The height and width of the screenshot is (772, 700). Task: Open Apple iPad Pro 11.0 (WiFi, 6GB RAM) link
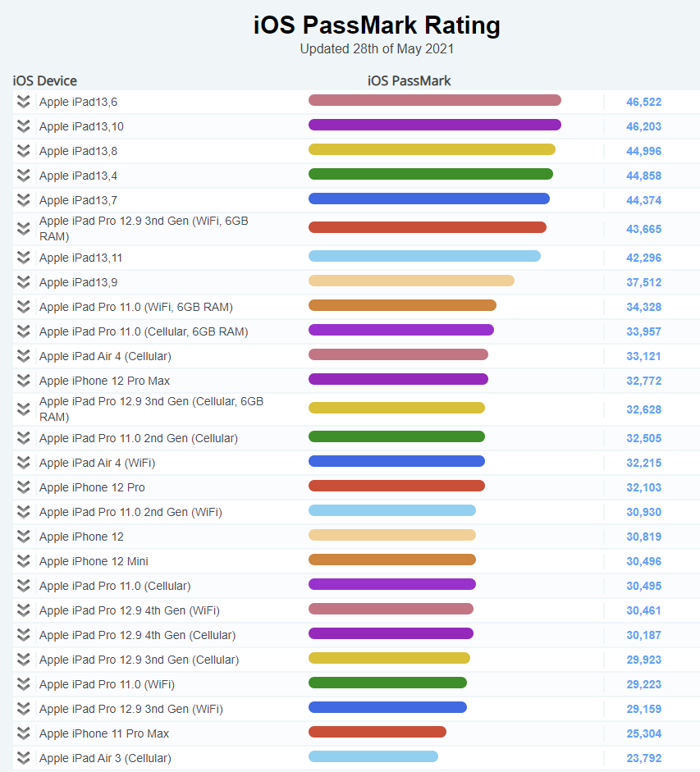click(135, 307)
